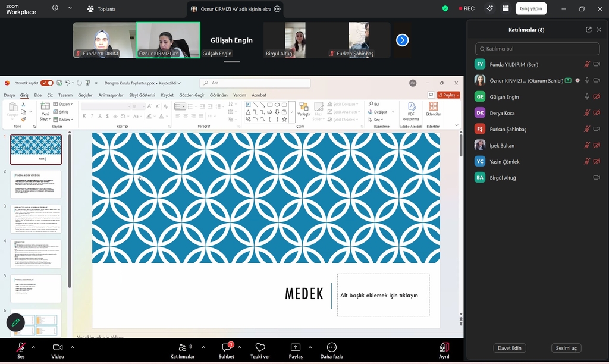Click the Katılımcı bul search field
This screenshot has width=609, height=364.
click(x=537, y=49)
